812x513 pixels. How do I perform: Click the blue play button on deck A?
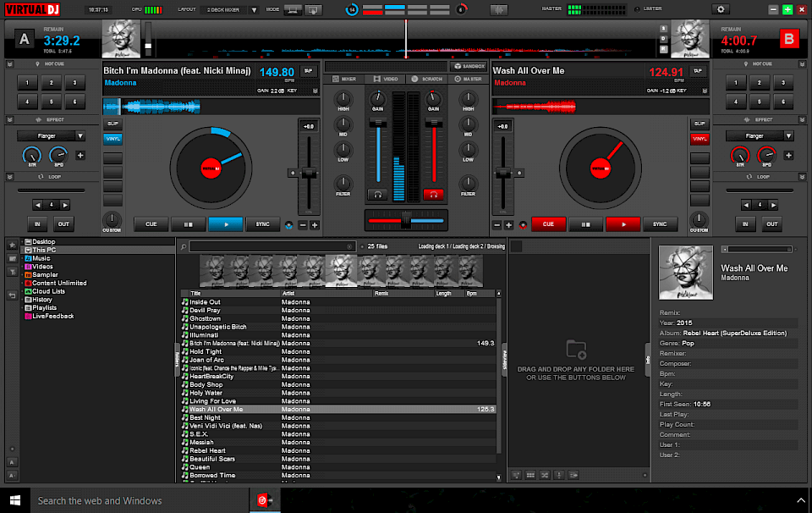(225, 224)
